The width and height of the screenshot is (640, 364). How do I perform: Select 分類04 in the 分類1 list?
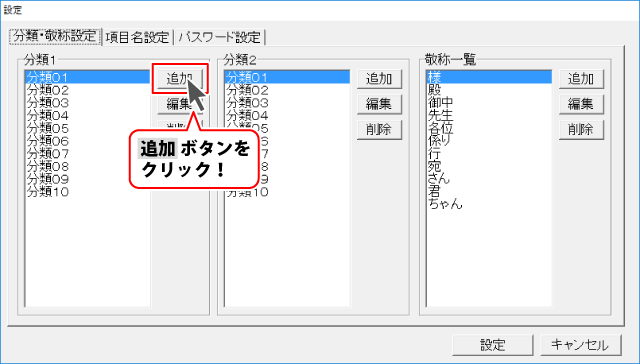click(88, 115)
